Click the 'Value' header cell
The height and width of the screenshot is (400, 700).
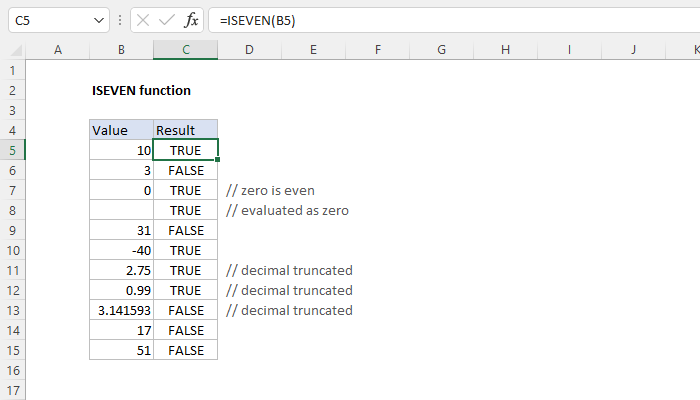[121, 130]
